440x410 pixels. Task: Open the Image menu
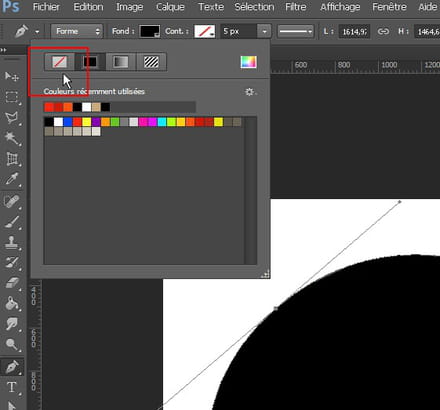(130, 7)
